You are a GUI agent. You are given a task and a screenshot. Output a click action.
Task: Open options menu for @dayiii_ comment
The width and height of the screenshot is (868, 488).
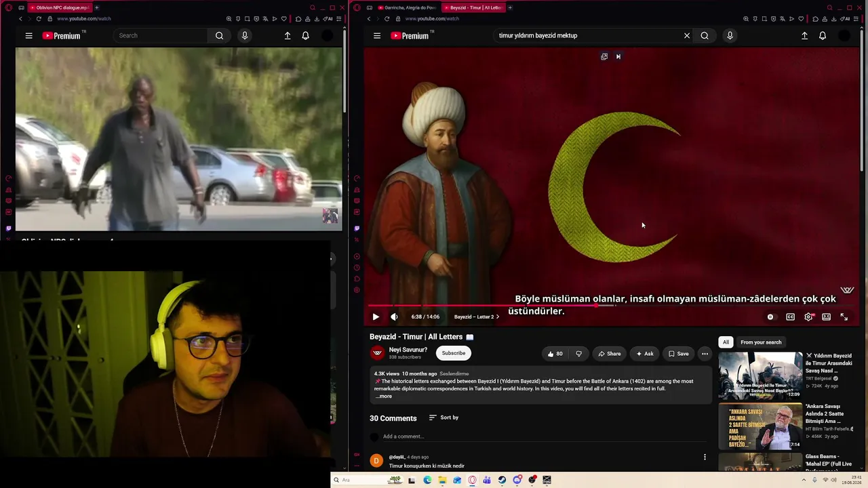click(705, 457)
